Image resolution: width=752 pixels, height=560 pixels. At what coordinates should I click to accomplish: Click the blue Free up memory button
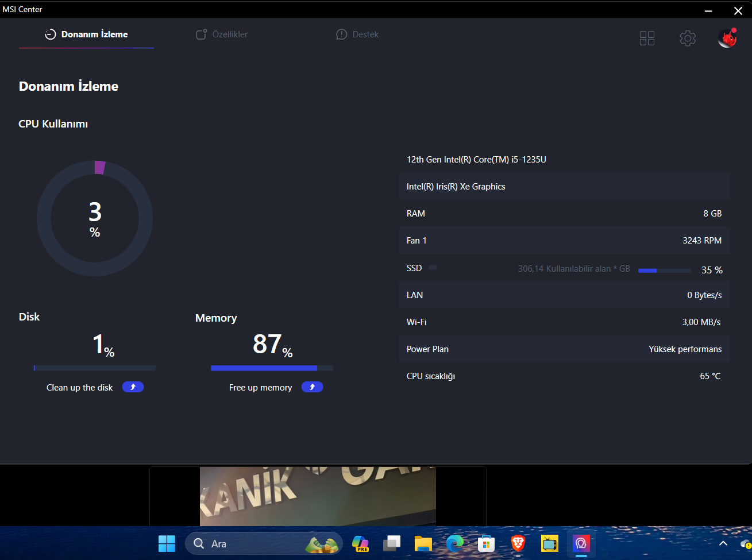[x=312, y=387]
